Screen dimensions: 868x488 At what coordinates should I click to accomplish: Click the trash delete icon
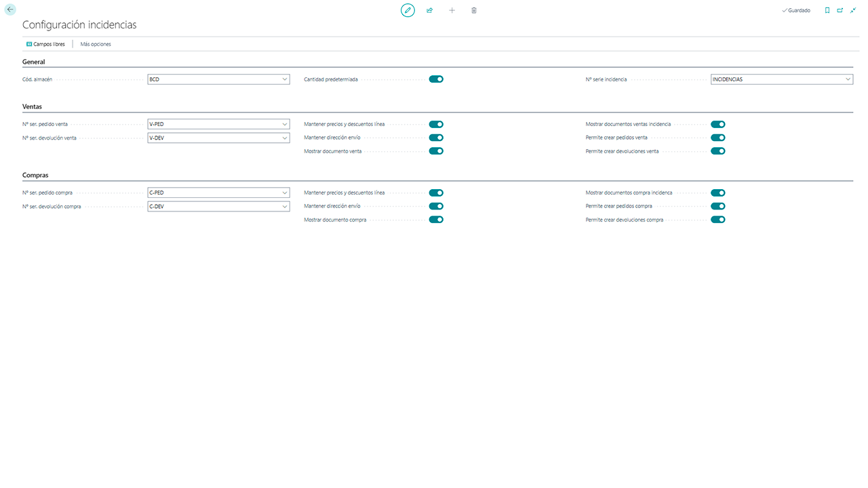474,10
